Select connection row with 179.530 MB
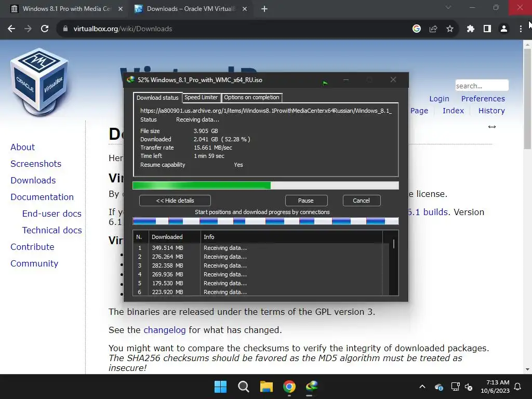This screenshot has height=399, width=532. pos(261,283)
